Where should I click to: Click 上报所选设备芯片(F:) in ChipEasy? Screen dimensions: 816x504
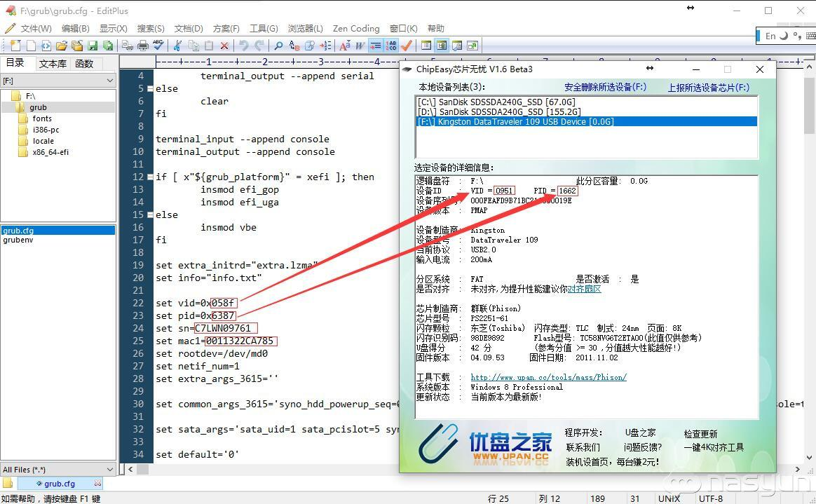coord(708,88)
